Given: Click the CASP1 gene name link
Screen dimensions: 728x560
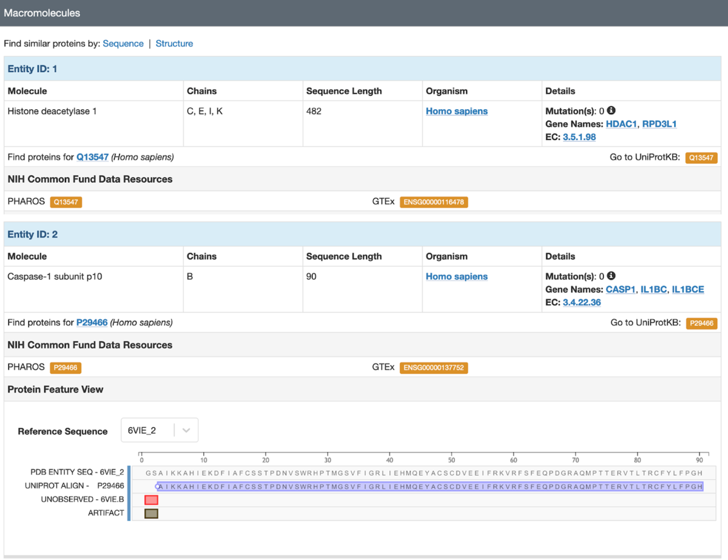Looking at the screenshot, I should [x=621, y=289].
